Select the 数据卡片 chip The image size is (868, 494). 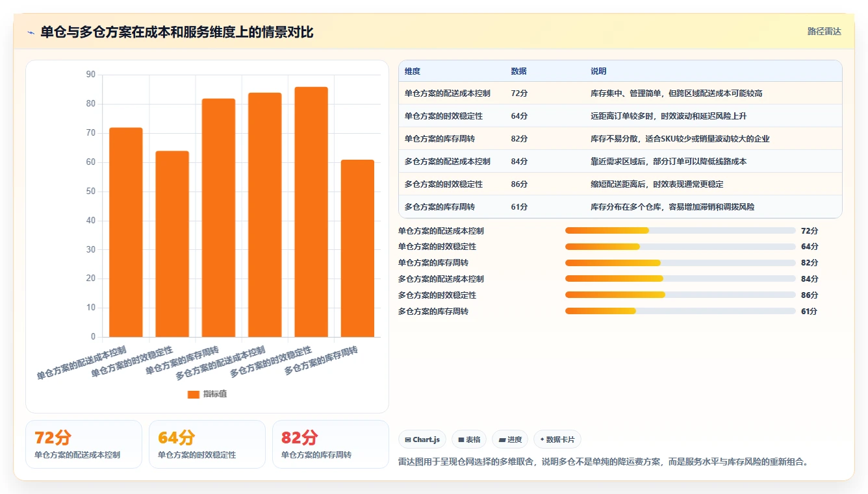[557, 439]
